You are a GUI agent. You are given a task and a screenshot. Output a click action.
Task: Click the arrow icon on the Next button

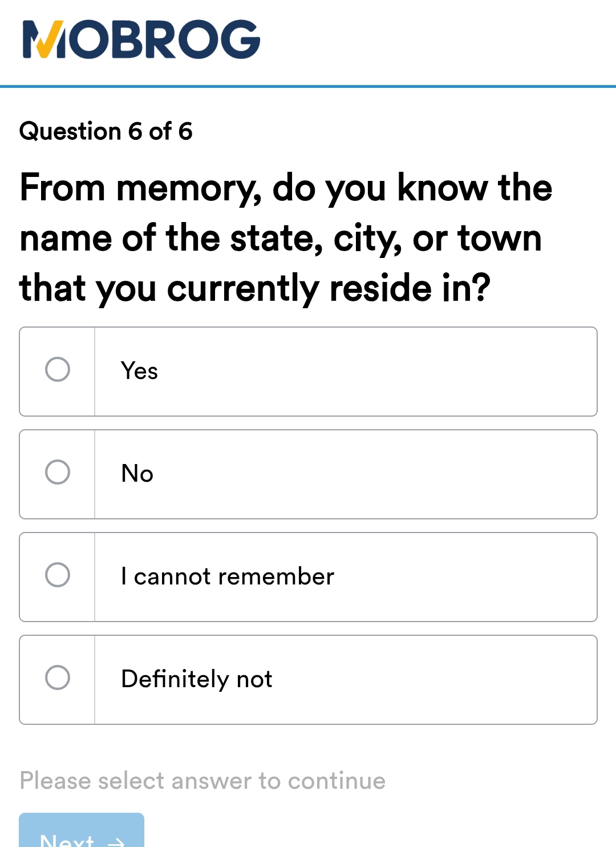point(116,841)
